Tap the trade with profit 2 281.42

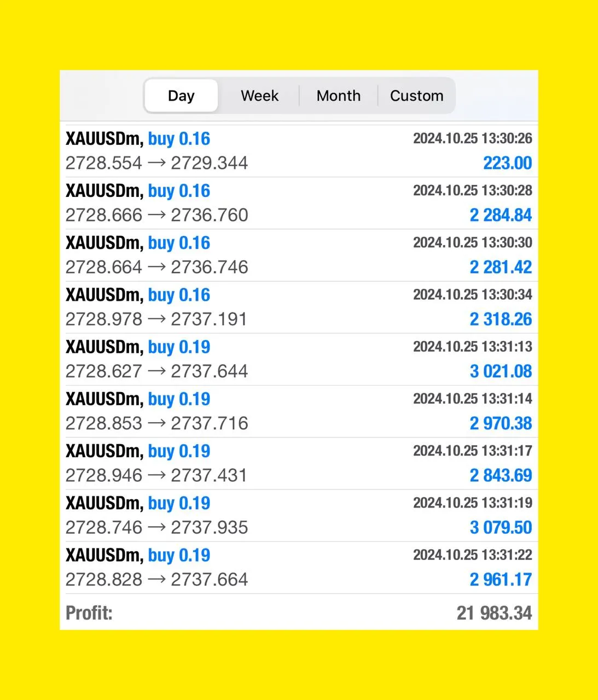click(299, 255)
